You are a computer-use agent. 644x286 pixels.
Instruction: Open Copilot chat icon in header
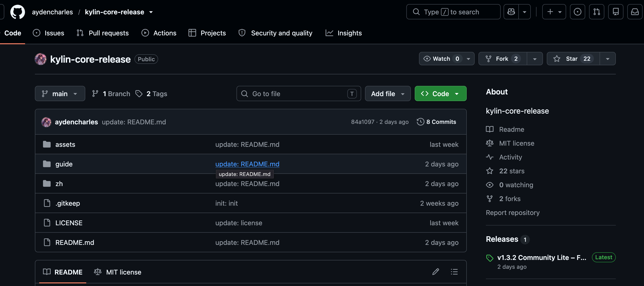click(511, 12)
